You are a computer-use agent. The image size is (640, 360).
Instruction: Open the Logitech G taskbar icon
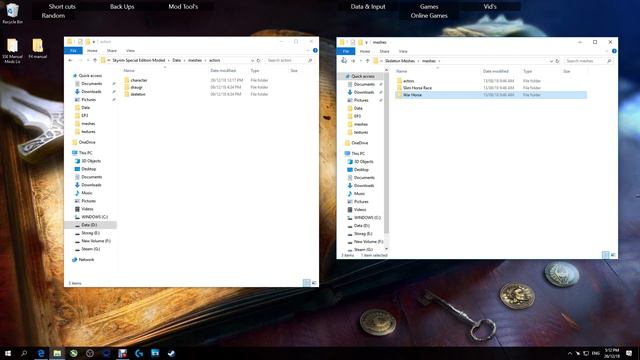pyautogui.click(x=139, y=353)
